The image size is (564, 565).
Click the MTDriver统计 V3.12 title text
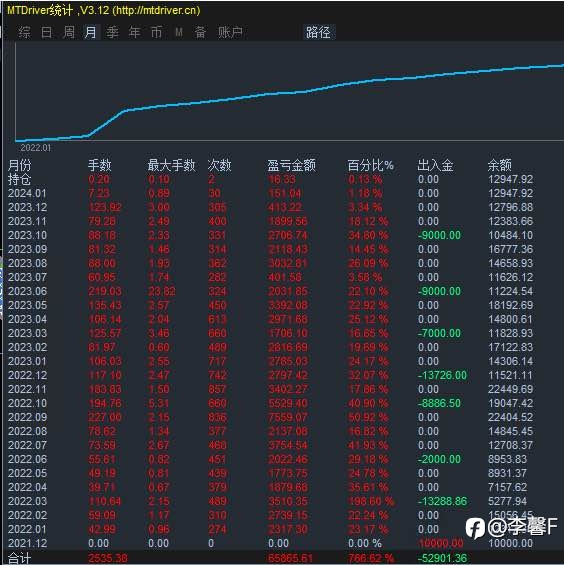click(103, 10)
